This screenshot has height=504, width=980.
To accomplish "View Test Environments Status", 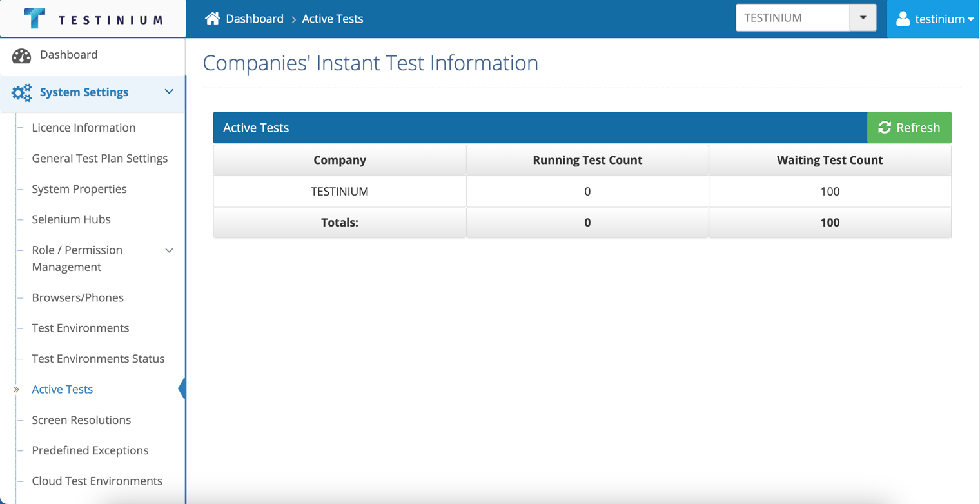I will pos(98,359).
